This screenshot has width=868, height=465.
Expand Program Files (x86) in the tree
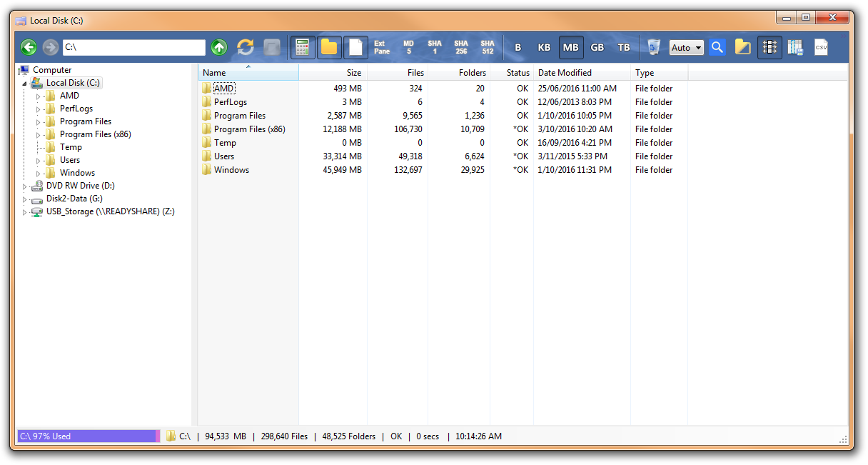[38, 135]
